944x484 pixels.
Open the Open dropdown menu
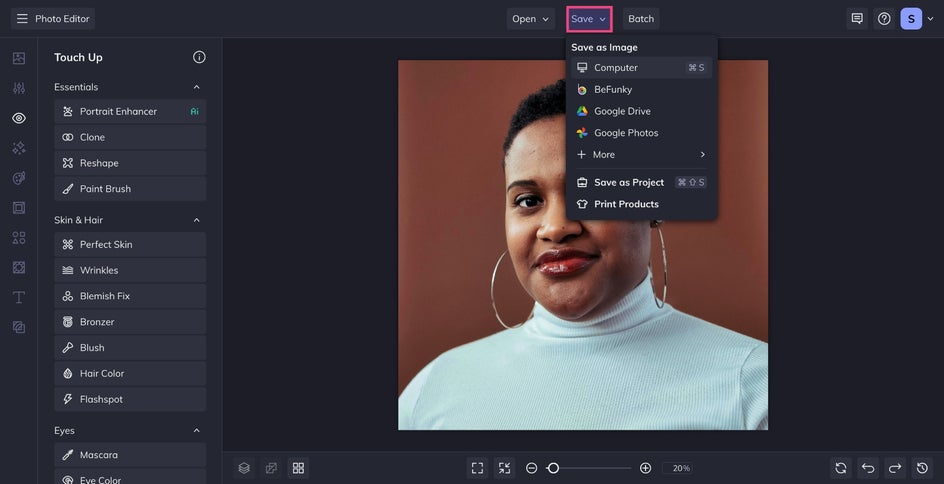tap(530, 19)
